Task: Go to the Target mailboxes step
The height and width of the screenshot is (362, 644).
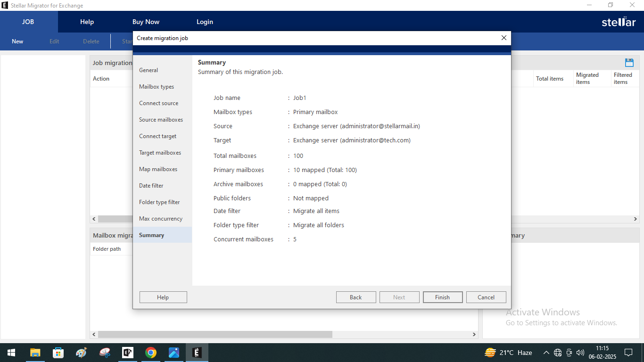Action: pos(160,153)
